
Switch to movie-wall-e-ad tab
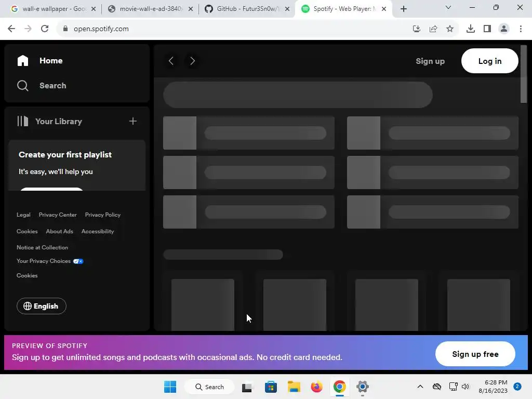150,9
